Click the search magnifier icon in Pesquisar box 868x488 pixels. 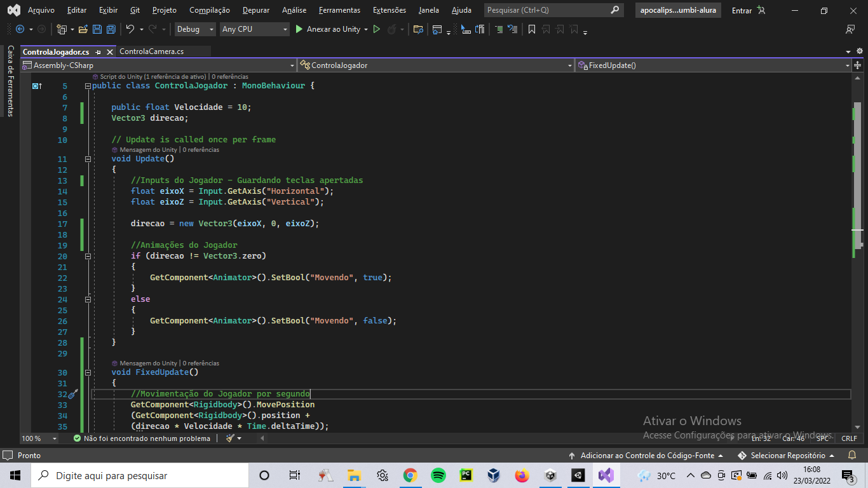click(x=614, y=10)
